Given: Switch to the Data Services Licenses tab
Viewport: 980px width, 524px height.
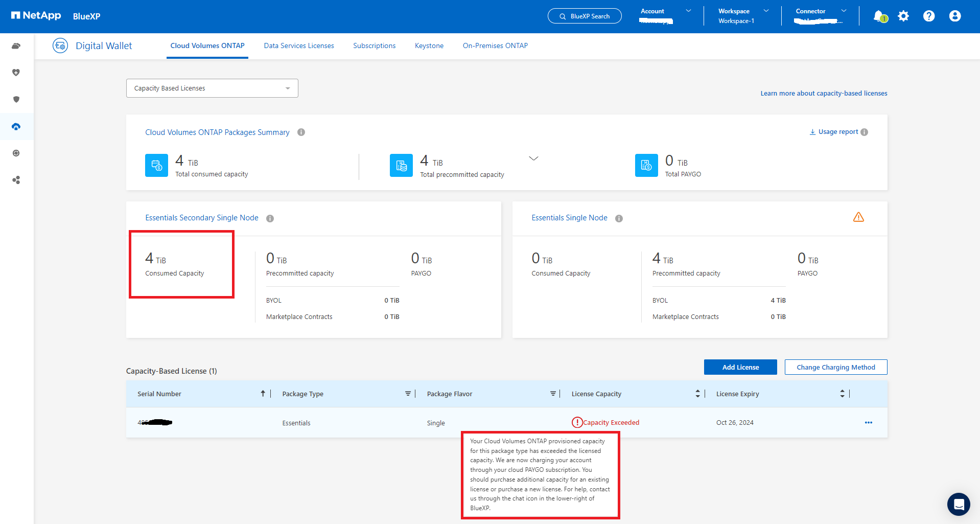Looking at the screenshot, I should coord(299,46).
